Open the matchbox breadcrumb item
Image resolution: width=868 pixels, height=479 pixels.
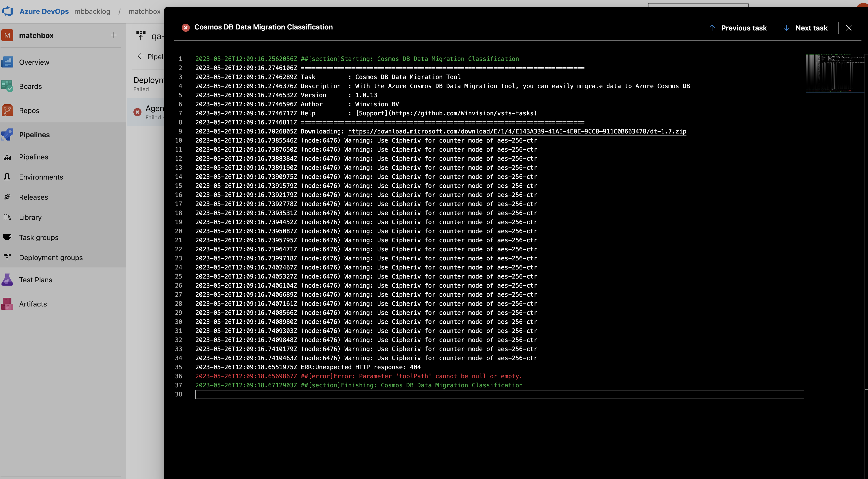click(x=144, y=11)
